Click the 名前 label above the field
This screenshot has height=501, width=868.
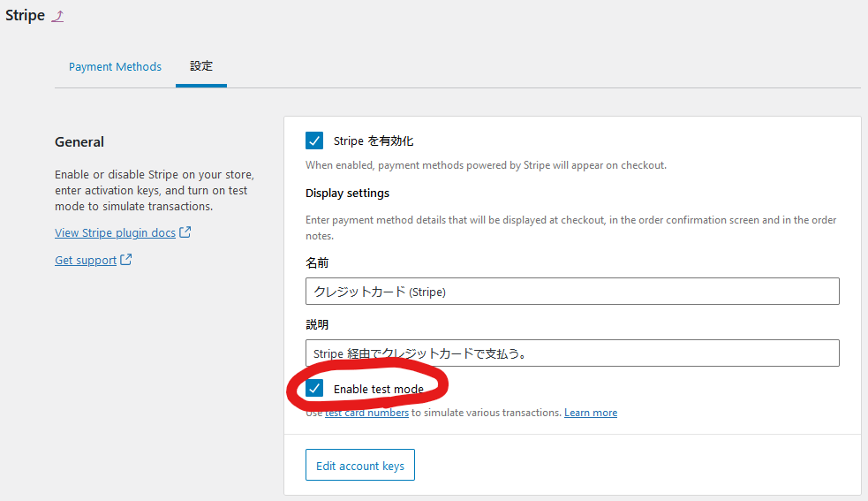pyautogui.click(x=317, y=262)
